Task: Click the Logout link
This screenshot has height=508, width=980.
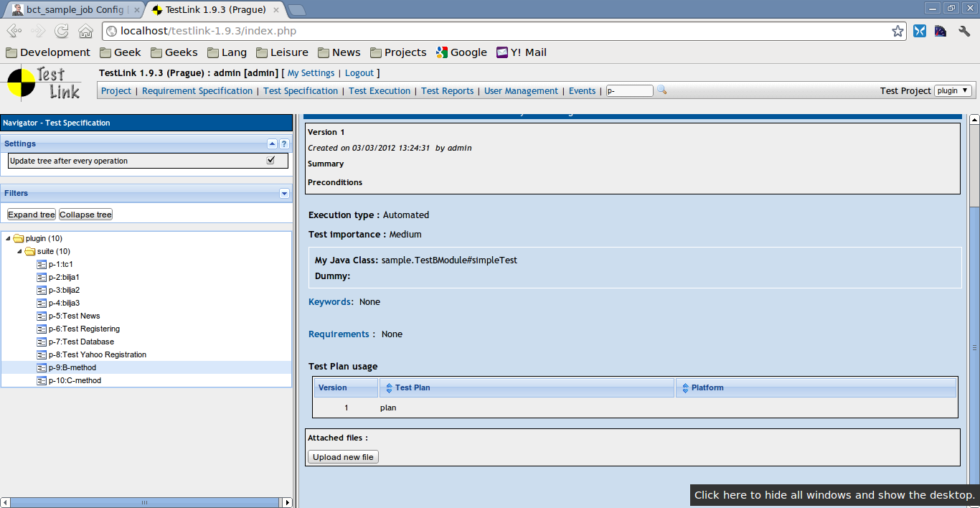Action: click(x=359, y=73)
